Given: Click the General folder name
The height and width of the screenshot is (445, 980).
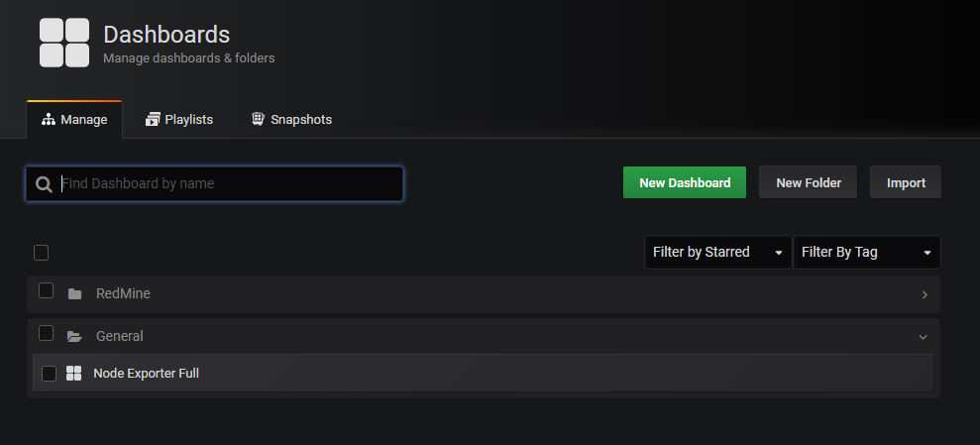Looking at the screenshot, I should (119, 336).
